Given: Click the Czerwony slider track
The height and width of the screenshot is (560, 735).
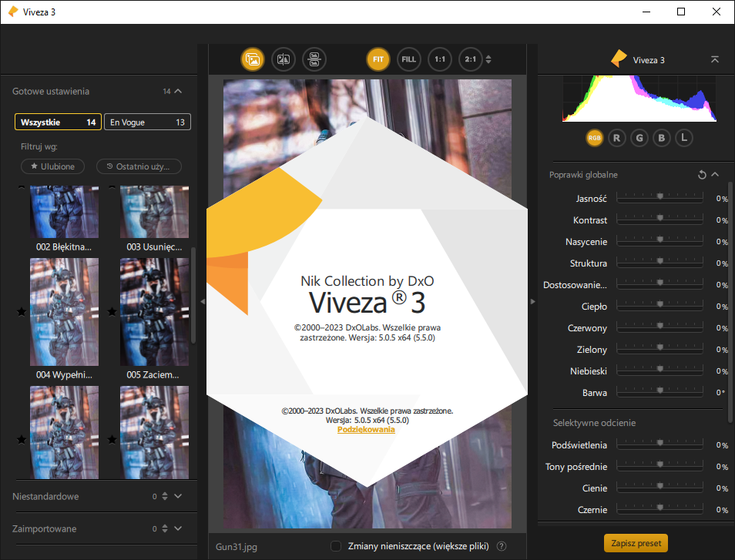Looking at the screenshot, I should [x=660, y=327].
